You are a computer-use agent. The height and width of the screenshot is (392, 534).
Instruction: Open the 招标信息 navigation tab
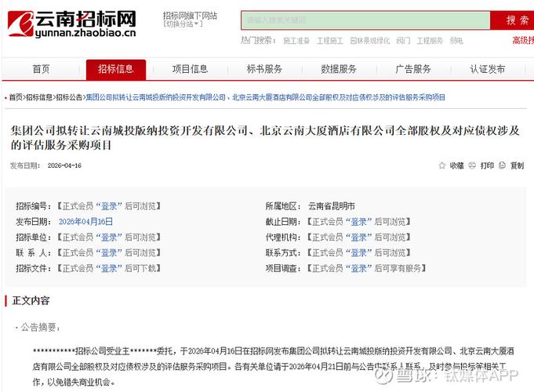[x=116, y=70]
